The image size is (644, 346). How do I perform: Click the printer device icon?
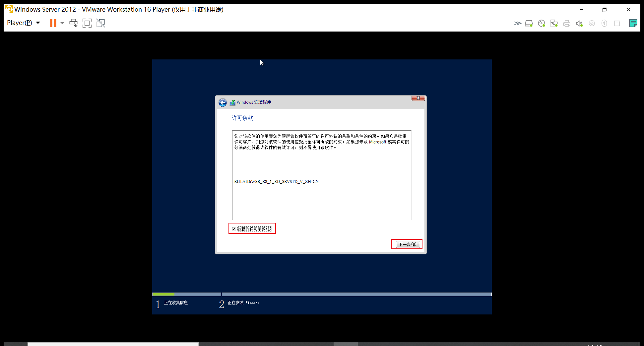(x=567, y=23)
